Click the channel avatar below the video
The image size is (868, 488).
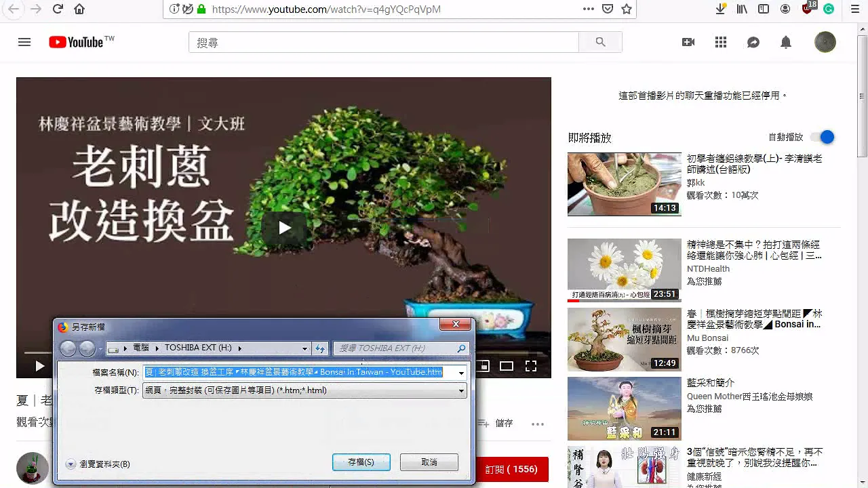pyautogui.click(x=33, y=468)
